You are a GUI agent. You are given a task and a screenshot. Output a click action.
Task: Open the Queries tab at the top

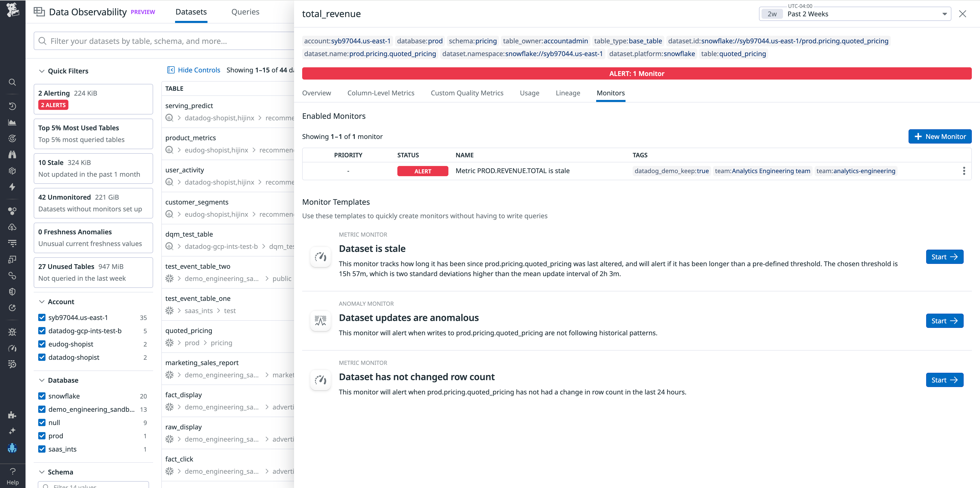click(x=245, y=12)
